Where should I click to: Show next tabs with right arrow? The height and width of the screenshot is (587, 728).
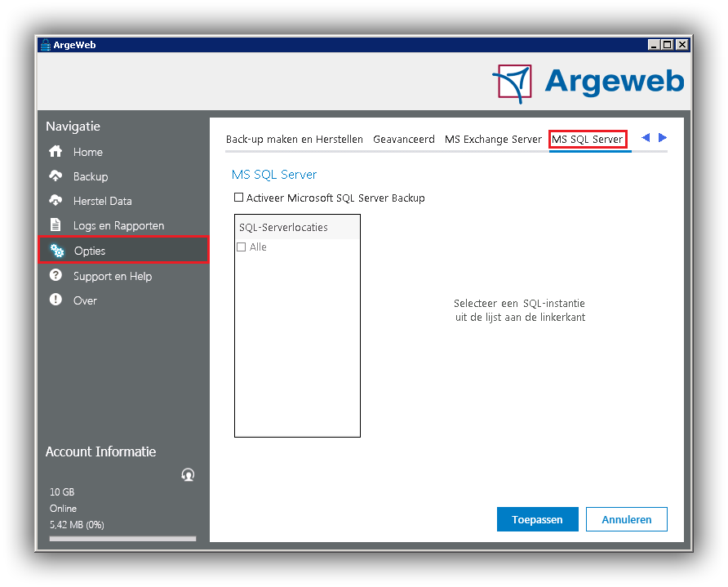pyautogui.click(x=663, y=137)
